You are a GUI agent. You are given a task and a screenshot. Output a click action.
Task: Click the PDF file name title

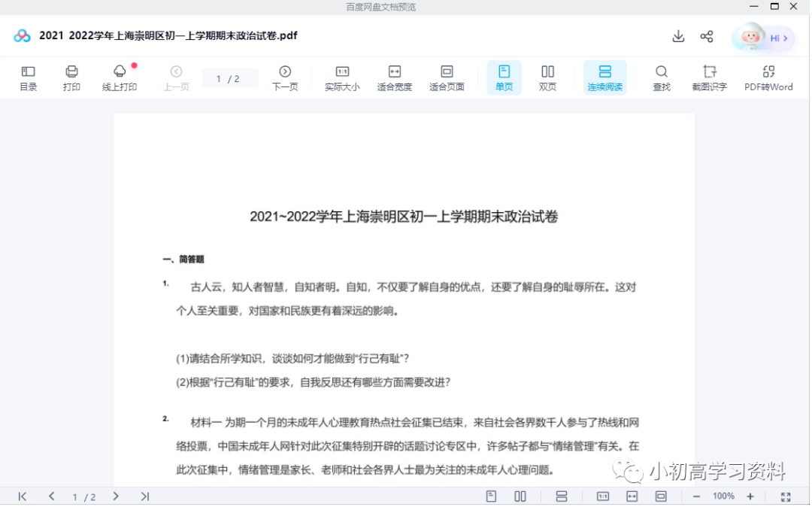168,35
